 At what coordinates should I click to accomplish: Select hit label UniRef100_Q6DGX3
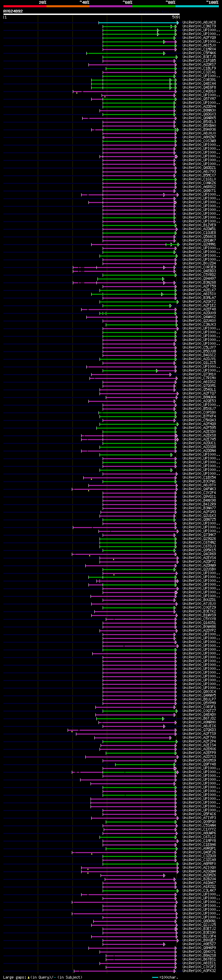(x=199, y=114)
